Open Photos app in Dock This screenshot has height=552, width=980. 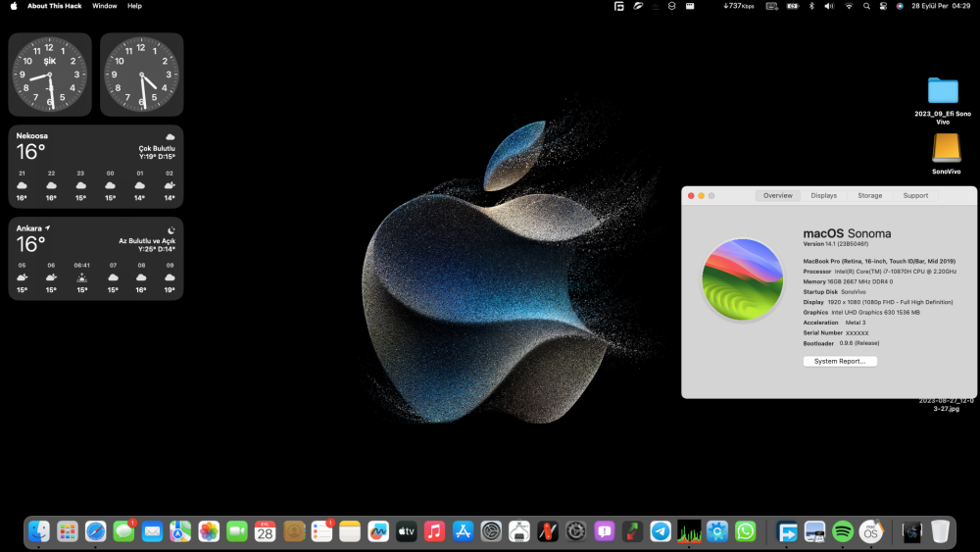click(x=209, y=531)
